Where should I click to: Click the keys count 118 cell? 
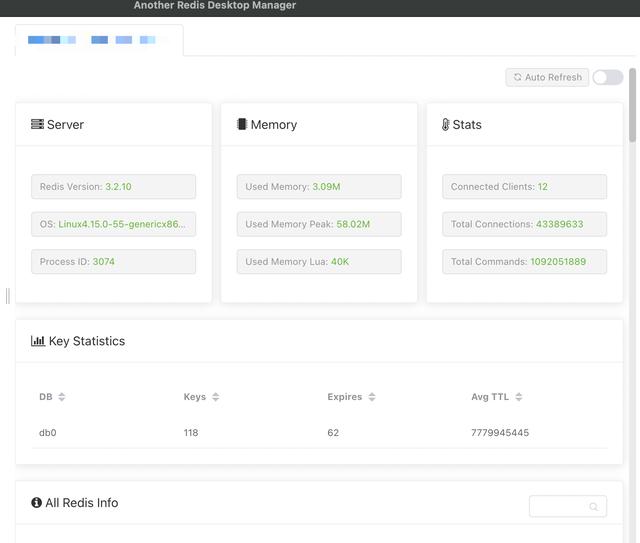point(191,433)
